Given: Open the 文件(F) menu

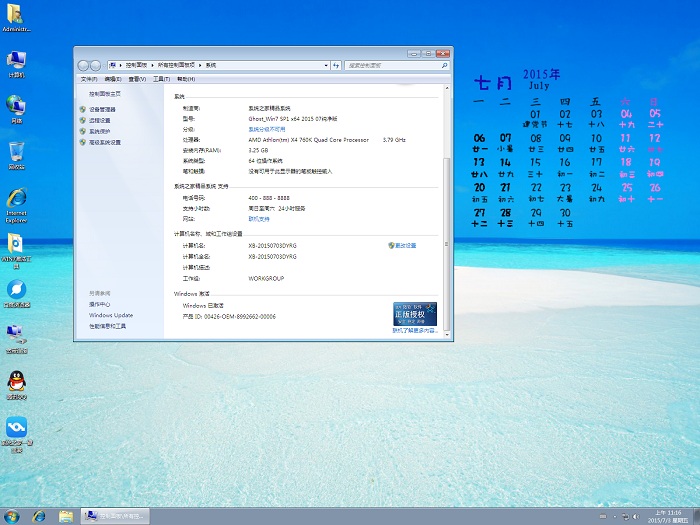Looking at the screenshot, I should (x=88, y=79).
